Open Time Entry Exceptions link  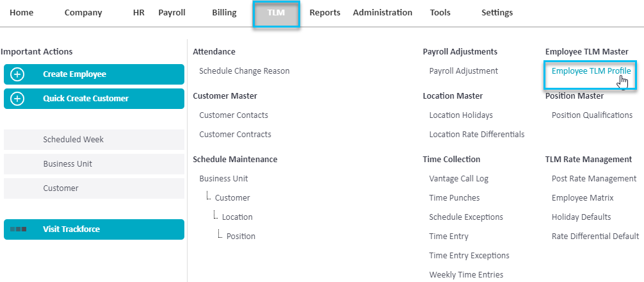coord(469,256)
